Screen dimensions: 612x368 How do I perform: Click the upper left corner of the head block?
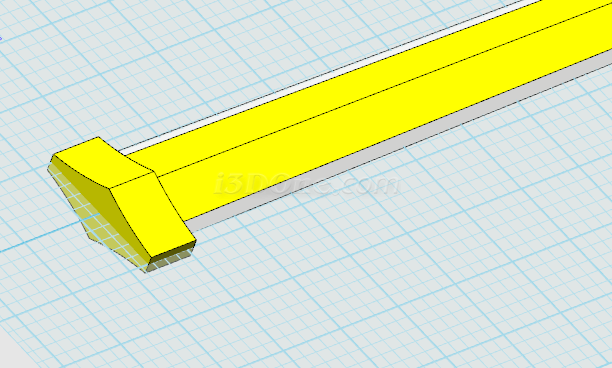coord(53,156)
